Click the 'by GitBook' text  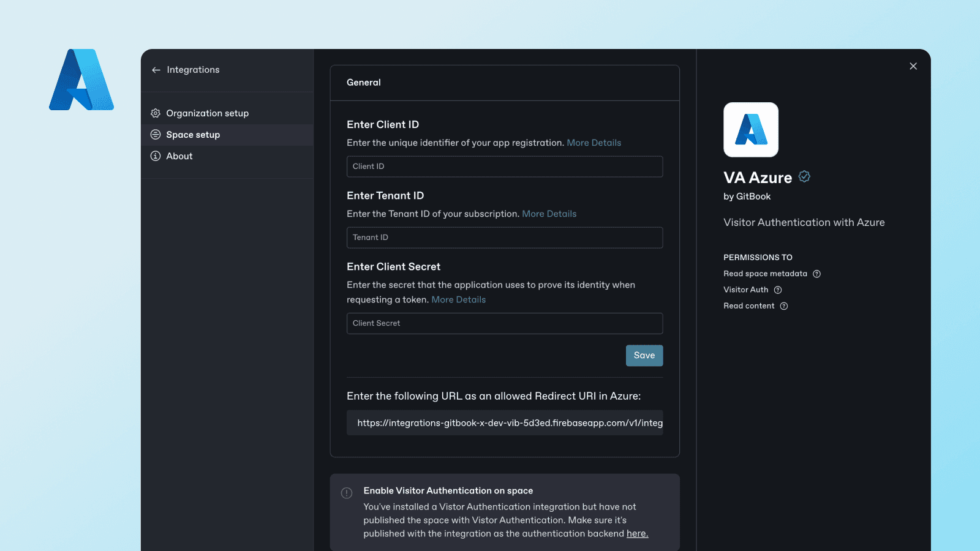click(x=747, y=197)
